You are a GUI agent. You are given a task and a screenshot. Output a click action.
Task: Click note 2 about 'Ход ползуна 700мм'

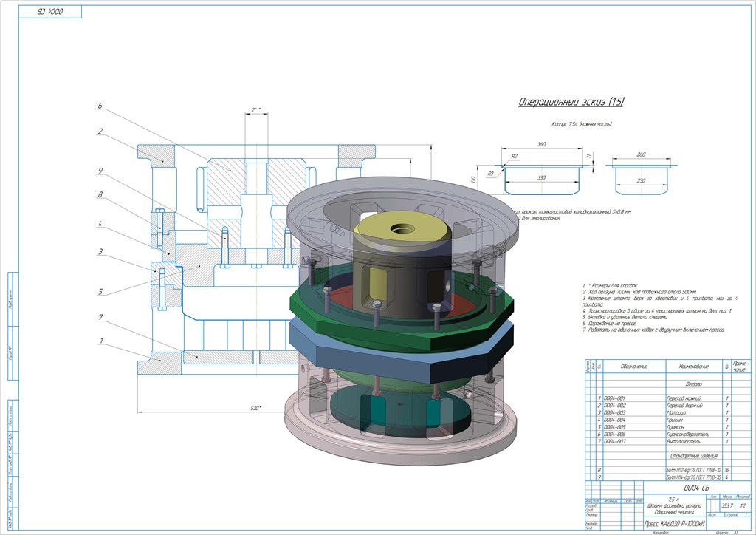point(639,293)
